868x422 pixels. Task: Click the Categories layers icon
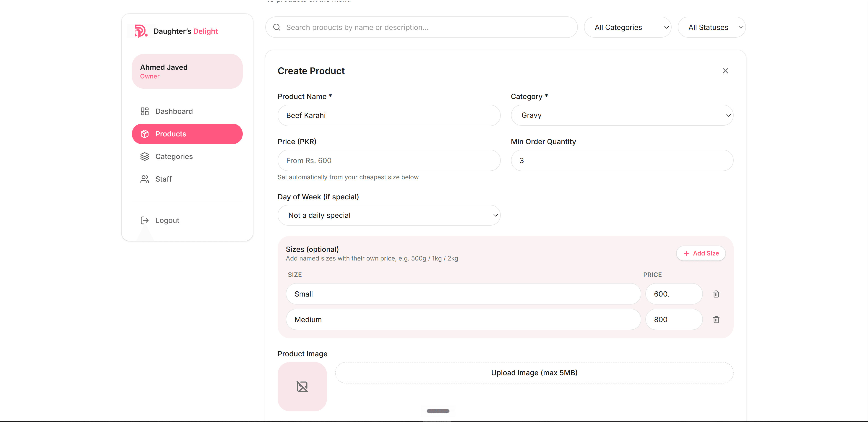click(x=145, y=156)
